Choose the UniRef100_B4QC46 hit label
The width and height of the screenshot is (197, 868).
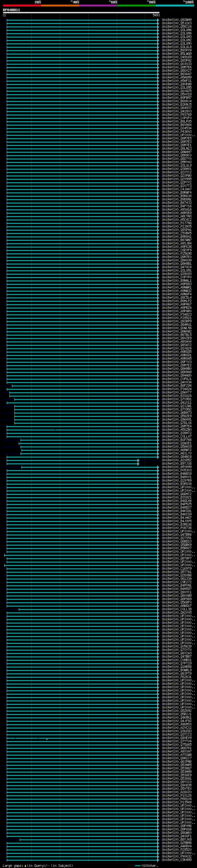pos(177,501)
